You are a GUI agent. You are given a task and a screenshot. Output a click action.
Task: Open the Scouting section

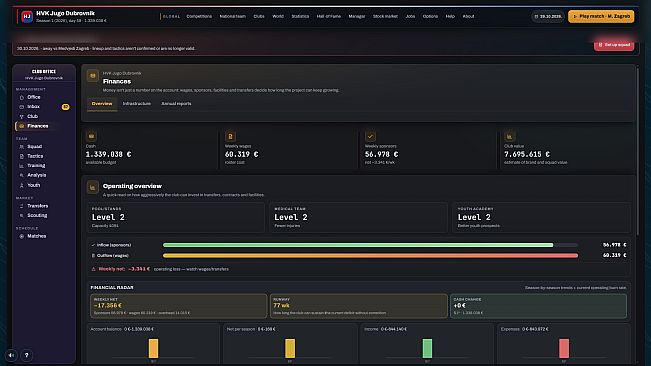[x=43, y=215]
